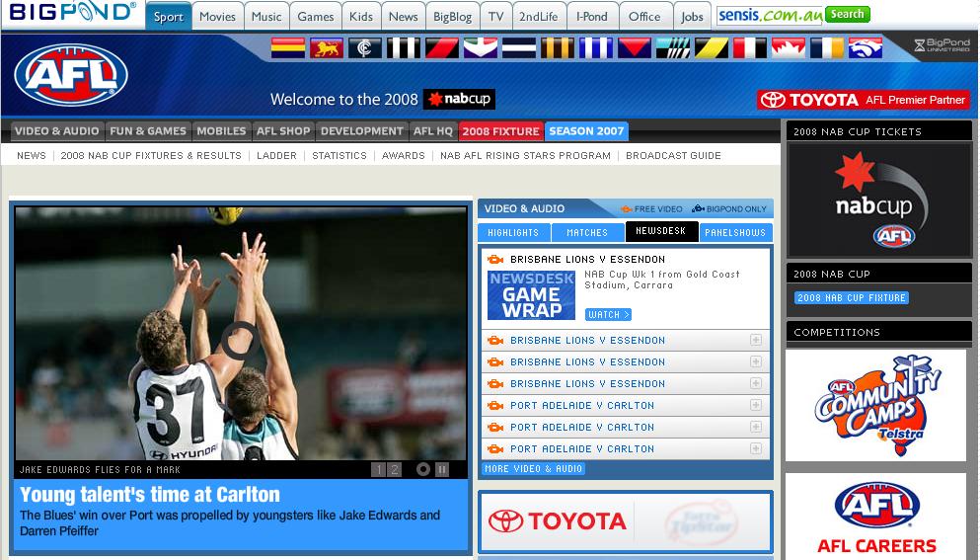This screenshot has height=560, width=980.
Task: Open the Statistics sub-navigation link
Action: click(339, 155)
